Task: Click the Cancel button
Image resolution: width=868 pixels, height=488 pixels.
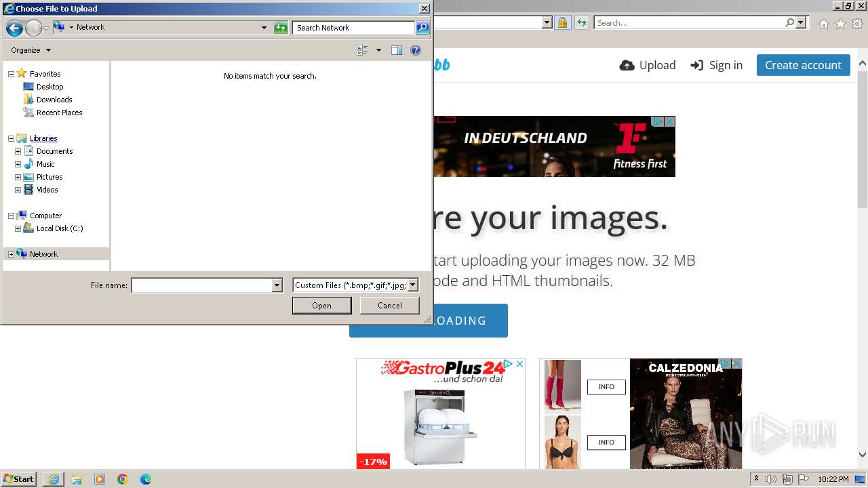Action: tap(390, 306)
